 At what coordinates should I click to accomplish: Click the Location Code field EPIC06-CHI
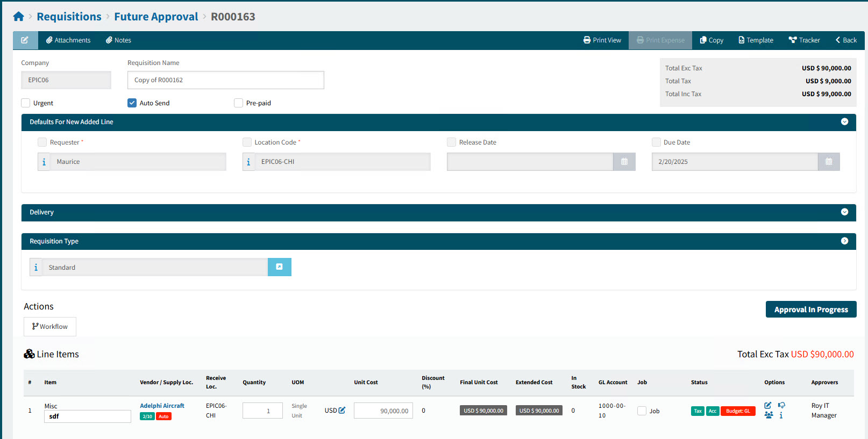click(343, 162)
